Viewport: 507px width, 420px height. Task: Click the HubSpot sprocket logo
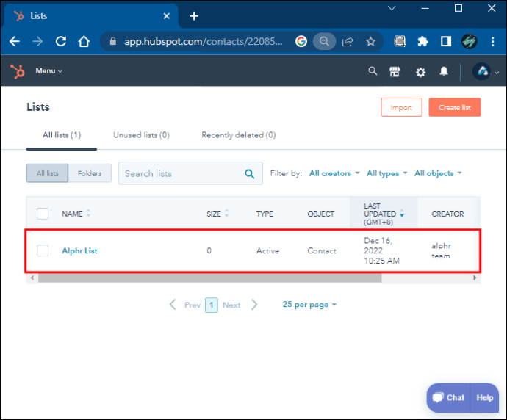click(17, 71)
